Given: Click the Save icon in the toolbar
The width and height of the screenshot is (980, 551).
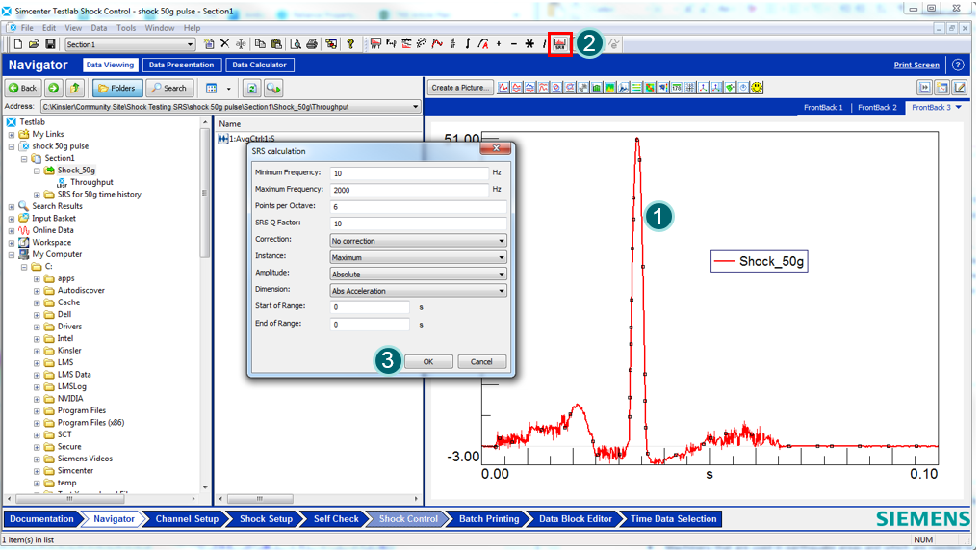Looking at the screenshot, I should coord(49,44).
